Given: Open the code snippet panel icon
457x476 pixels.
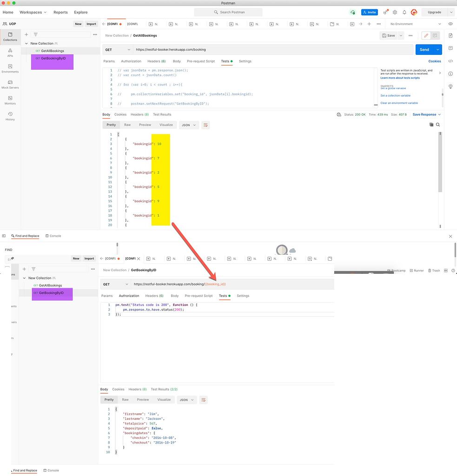Looking at the screenshot, I should (450, 61).
